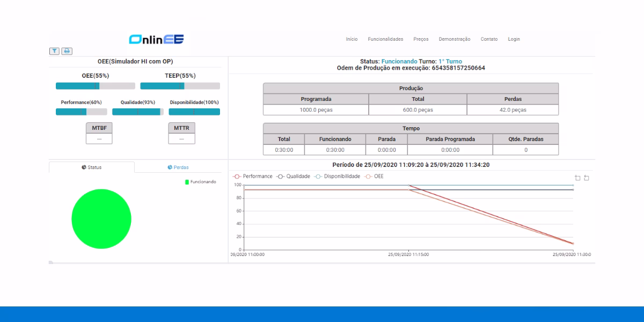Click the printer icon button
This screenshot has width=644, height=322.
pos(67,51)
